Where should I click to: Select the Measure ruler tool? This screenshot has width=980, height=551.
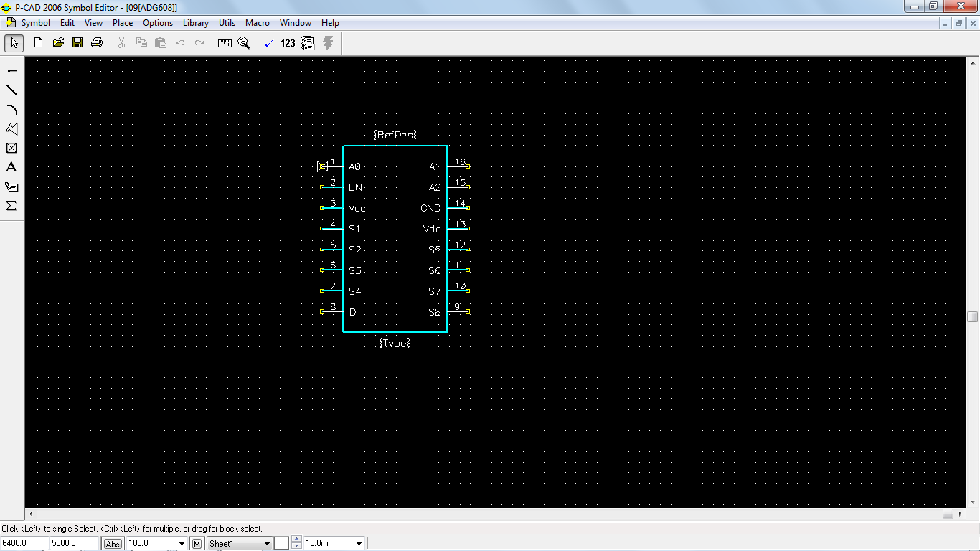(x=225, y=43)
